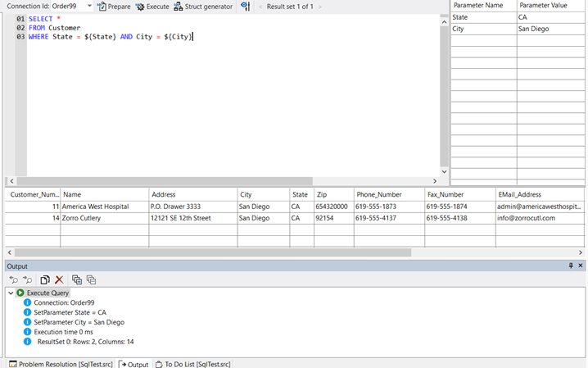588x368 pixels.
Task: Select the Execute Query output node
Action: click(x=47, y=293)
